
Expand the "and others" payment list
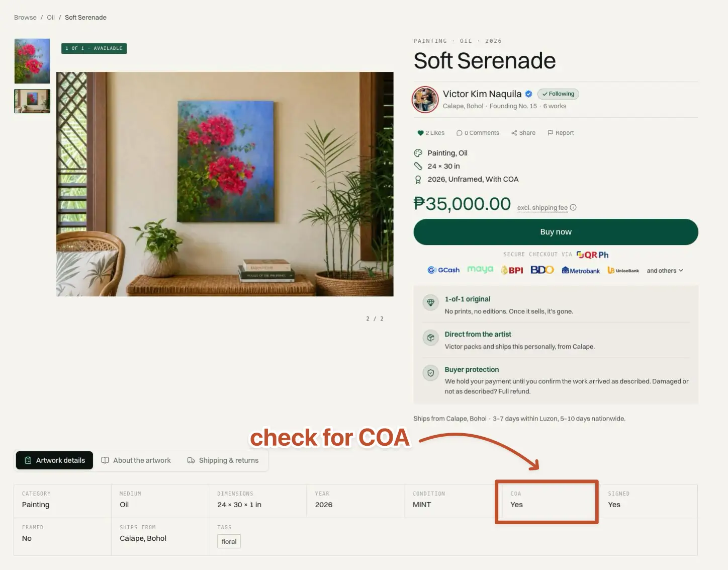point(665,271)
